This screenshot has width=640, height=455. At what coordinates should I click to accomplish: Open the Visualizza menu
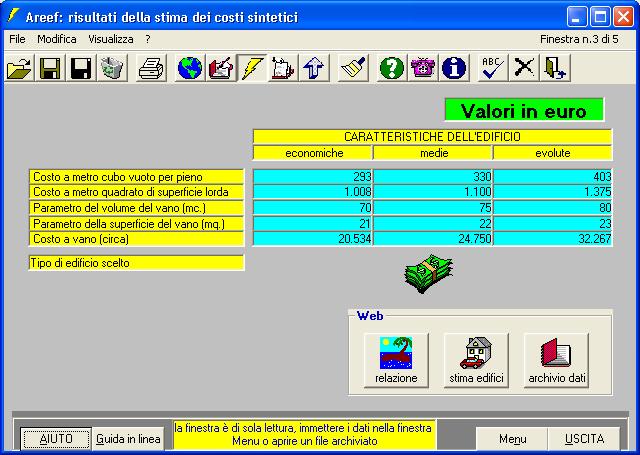(110, 38)
